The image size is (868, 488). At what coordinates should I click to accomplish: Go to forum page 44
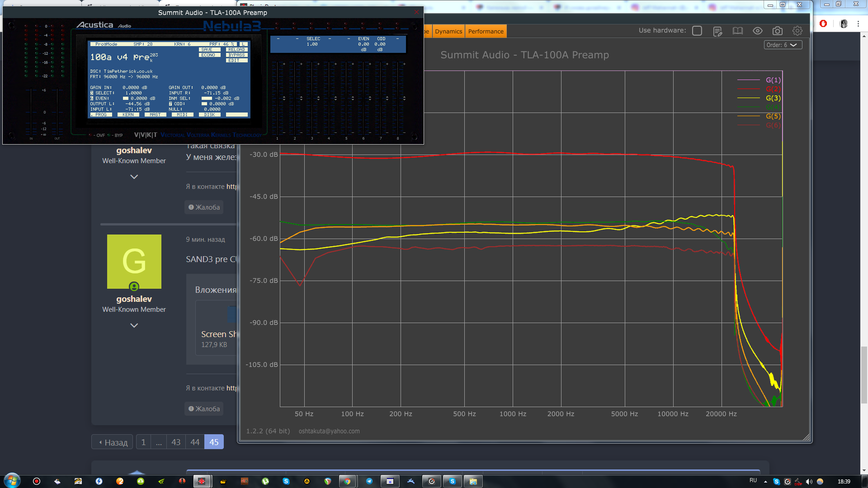195,442
